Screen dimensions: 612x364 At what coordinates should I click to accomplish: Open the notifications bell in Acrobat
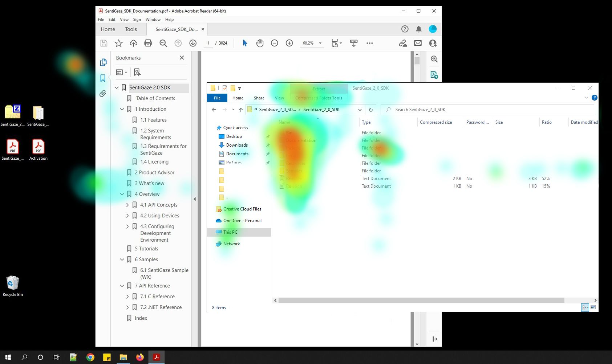(x=419, y=29)
